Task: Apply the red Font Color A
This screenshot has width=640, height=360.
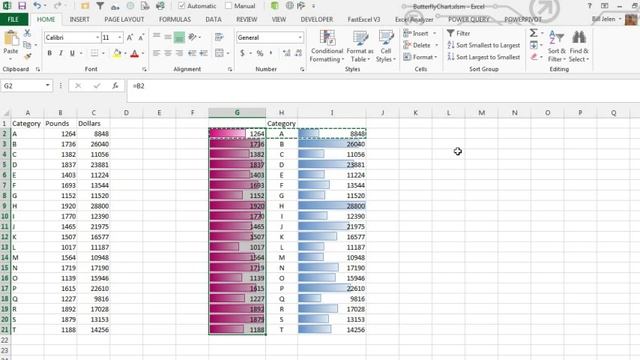Action: pyautogui.click(x=134, y=53)
